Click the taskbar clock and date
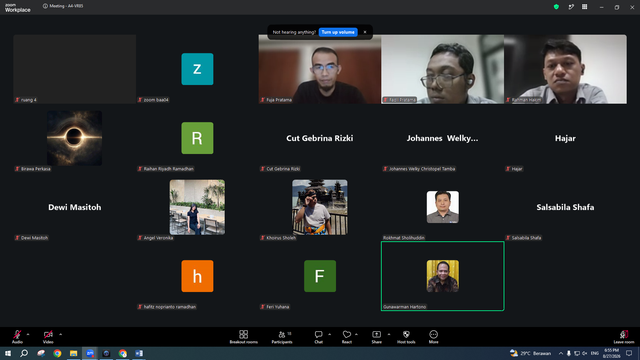The width and height of the screenshot is (640, 360). [611, 353]
